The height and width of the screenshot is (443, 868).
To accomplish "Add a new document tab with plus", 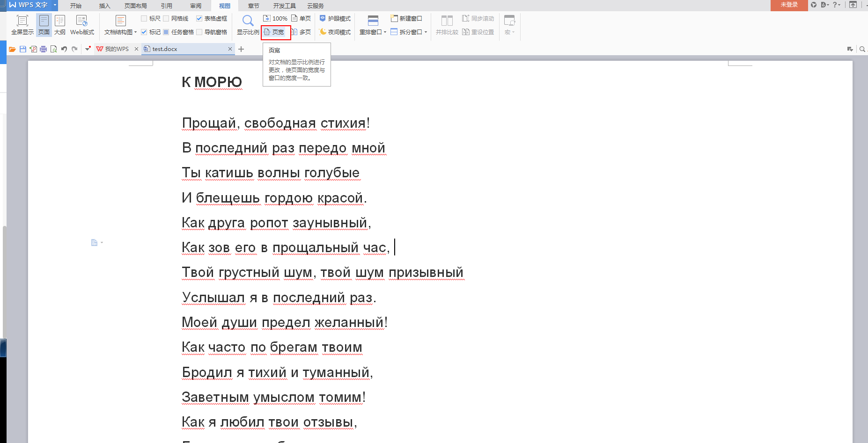I will 241,49.
